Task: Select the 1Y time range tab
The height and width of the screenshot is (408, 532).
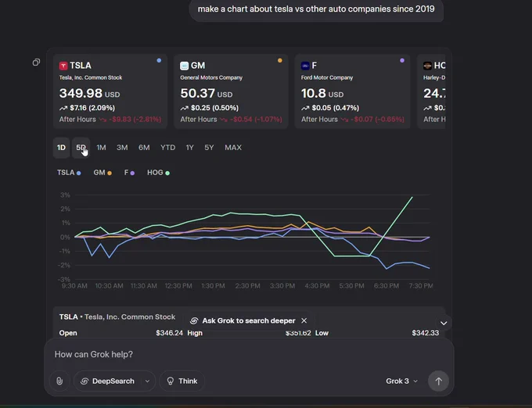Action: coord(189,148)
